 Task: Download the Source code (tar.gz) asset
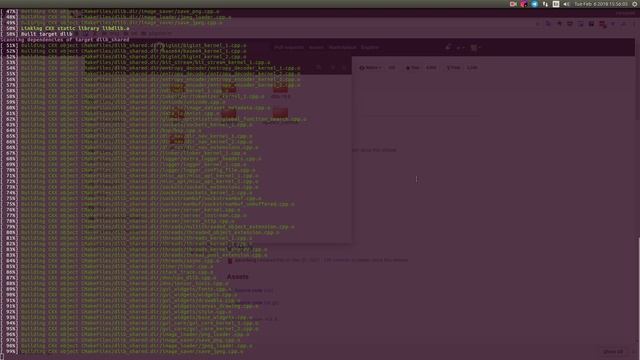256,303
